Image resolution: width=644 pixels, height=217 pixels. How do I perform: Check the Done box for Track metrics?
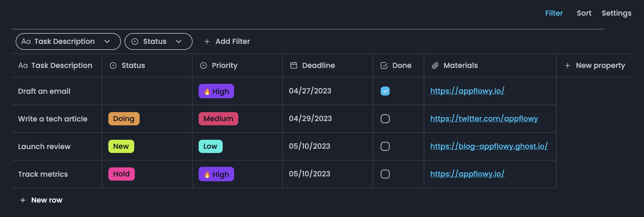point(385,174)
